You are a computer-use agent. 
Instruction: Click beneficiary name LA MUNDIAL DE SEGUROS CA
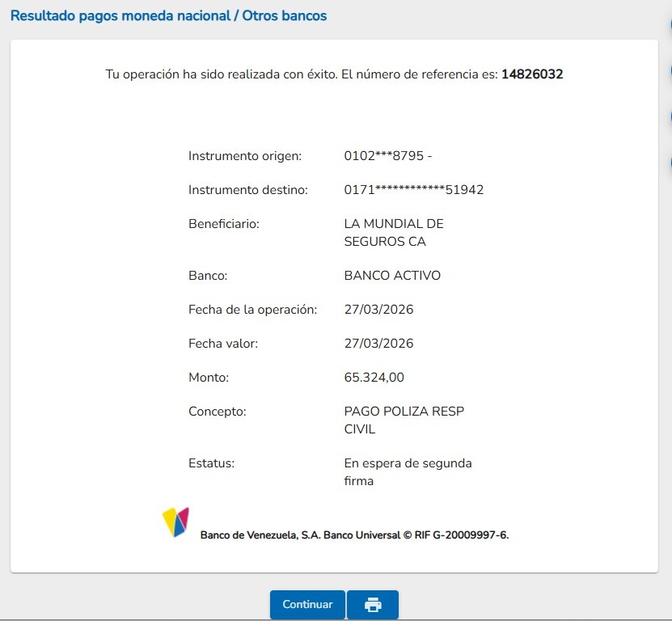394,233
